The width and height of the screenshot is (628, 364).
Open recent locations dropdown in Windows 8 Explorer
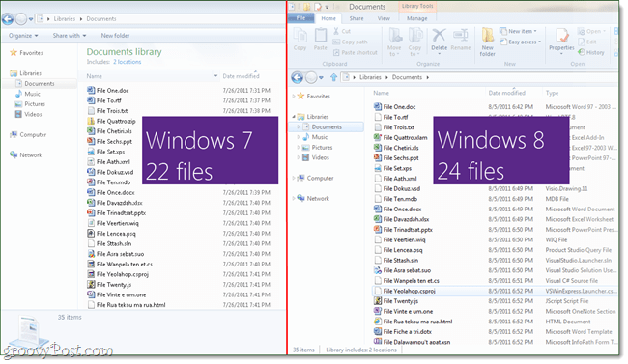pos(321,77)
